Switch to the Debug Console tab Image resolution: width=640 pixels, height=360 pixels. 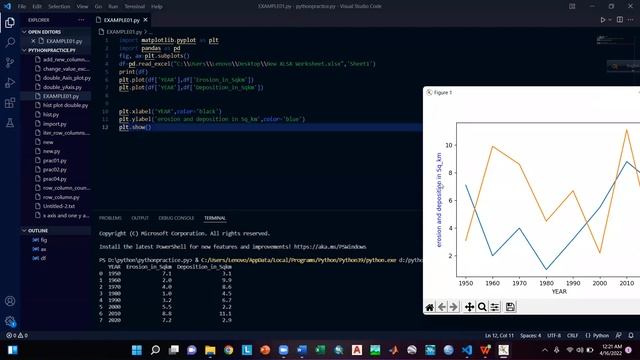pyautogui.click(x=176, y=218)
